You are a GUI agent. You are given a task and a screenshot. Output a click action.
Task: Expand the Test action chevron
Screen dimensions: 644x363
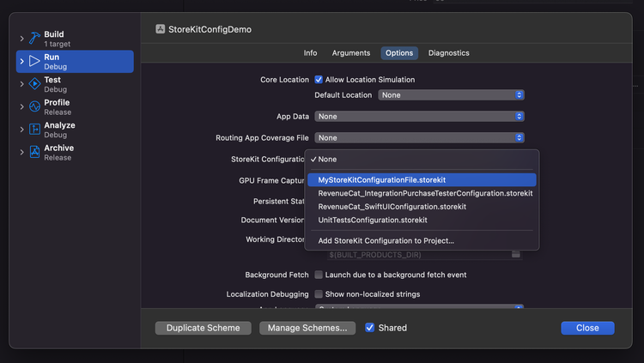tap(21, 84)
